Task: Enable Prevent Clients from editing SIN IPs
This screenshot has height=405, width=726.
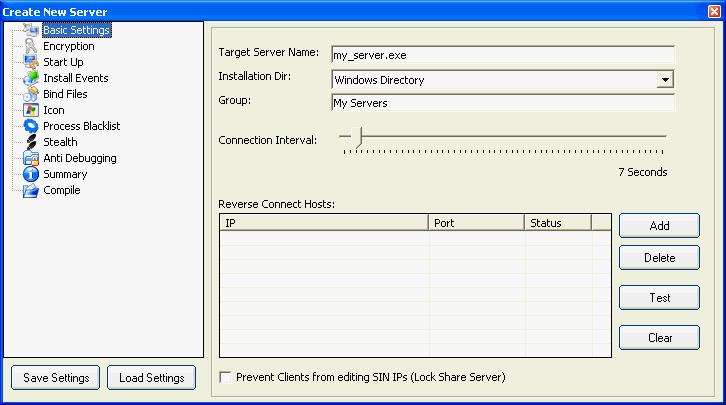Action: pos(225,377)
